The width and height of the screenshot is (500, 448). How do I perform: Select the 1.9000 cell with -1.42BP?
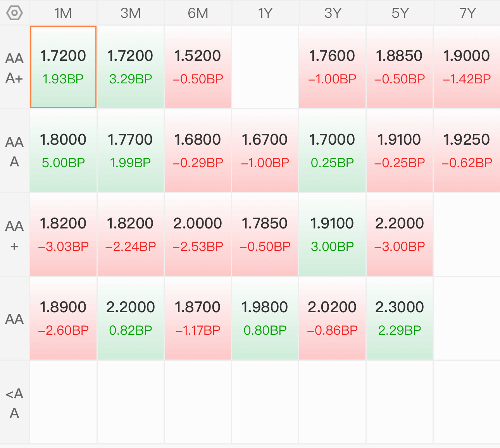(x=467, y=67)
